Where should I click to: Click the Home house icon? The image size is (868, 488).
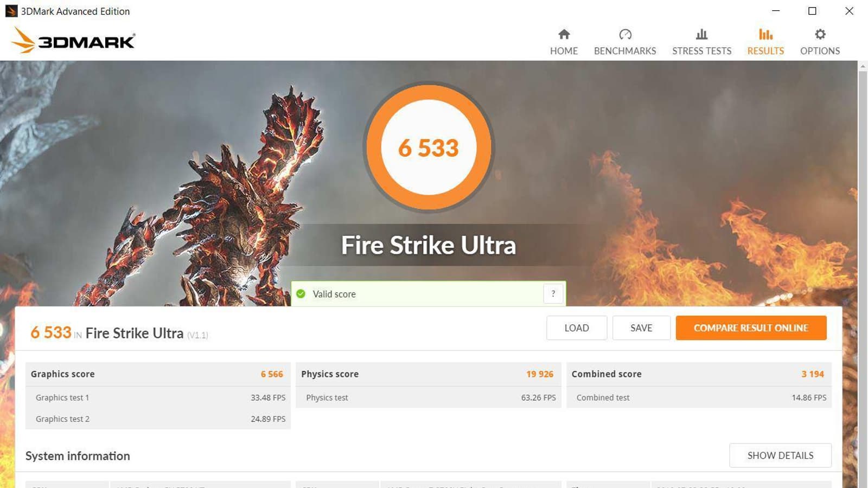pos(564,35)
